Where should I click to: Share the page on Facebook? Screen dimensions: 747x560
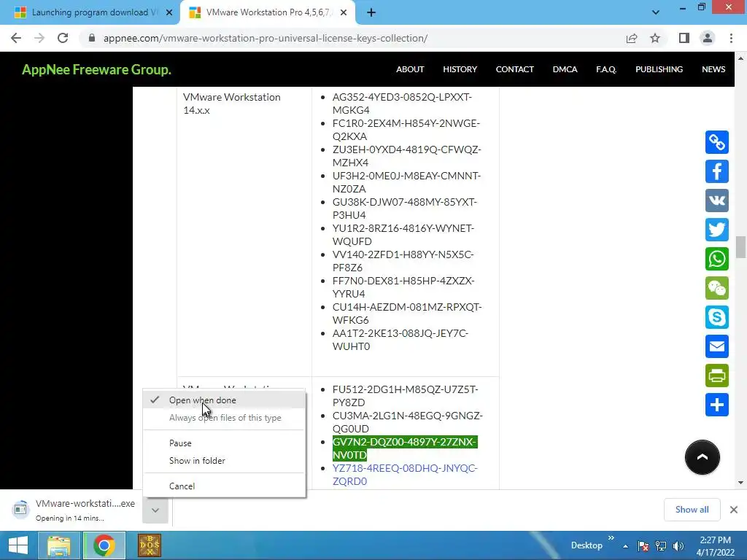pyautogui.click(x=717, y=171)
